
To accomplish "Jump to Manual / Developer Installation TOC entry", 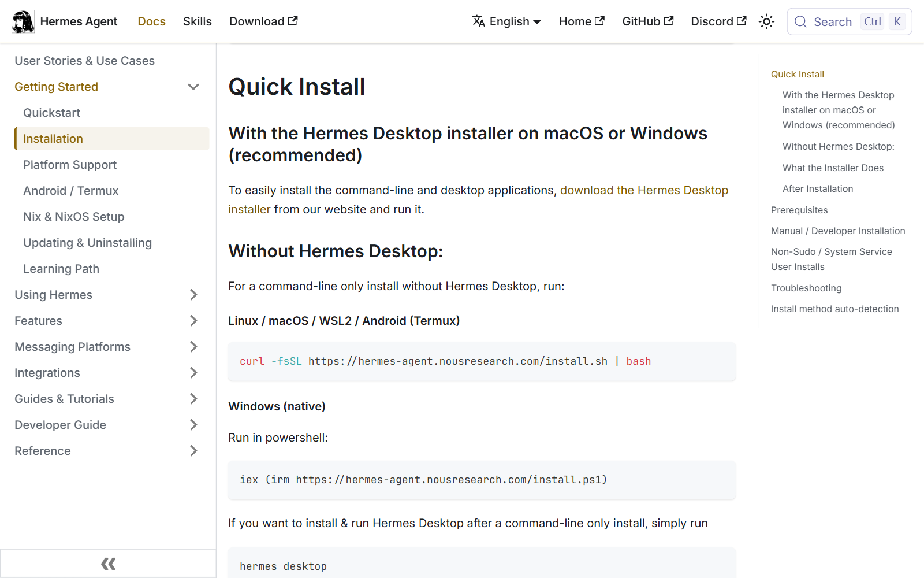I will pos(838,231).
